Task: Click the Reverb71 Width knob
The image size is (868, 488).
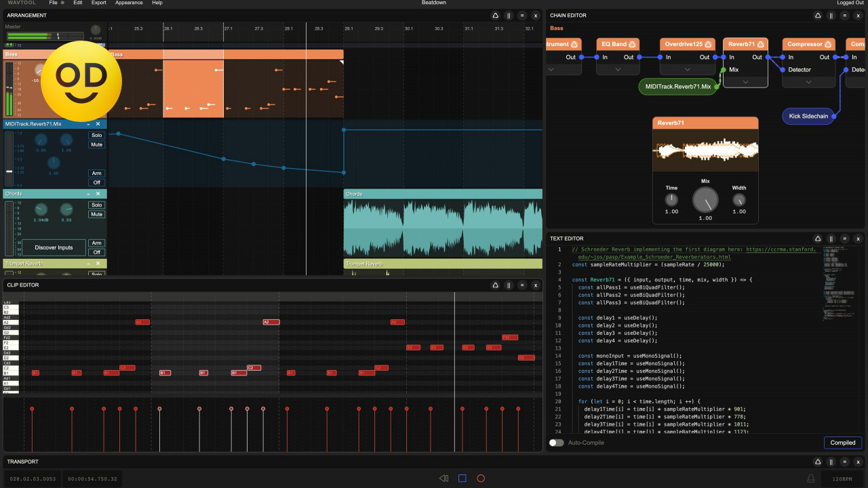Action: 739,200
